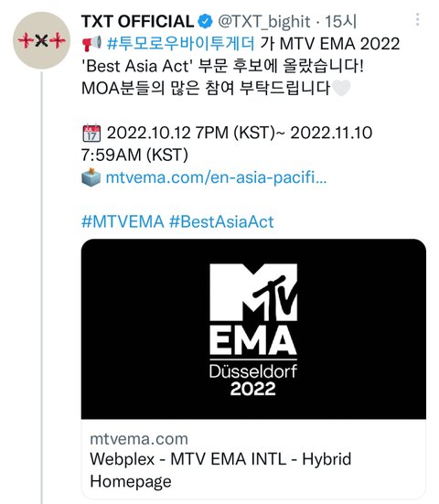Open the mtvema.com/en-asia-pacifi… link

click(x=216, y=177)
